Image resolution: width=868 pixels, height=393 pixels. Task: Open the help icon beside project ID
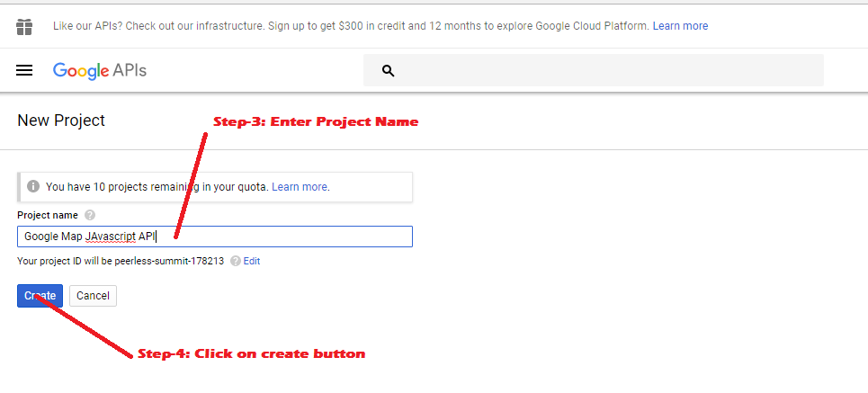(x=236, y=262)
